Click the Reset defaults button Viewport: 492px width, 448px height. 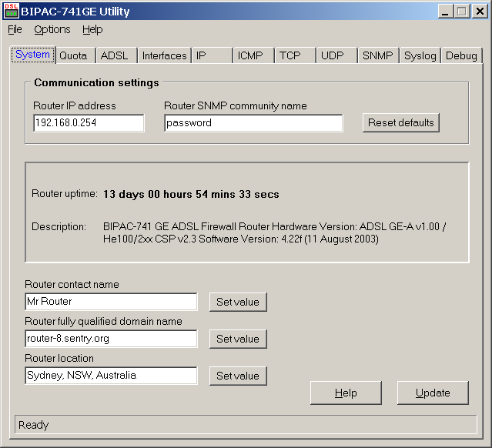(x=400, y=122)
